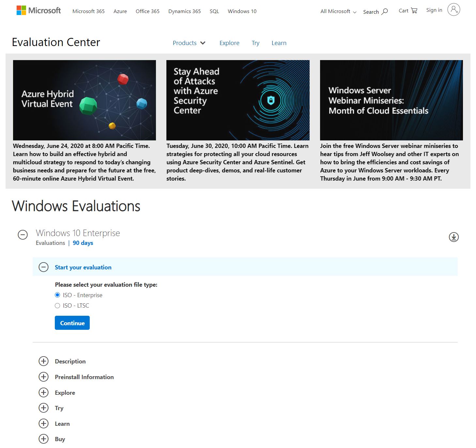
Task: Expand the Preinstall Information section
Action: [43, 377]
